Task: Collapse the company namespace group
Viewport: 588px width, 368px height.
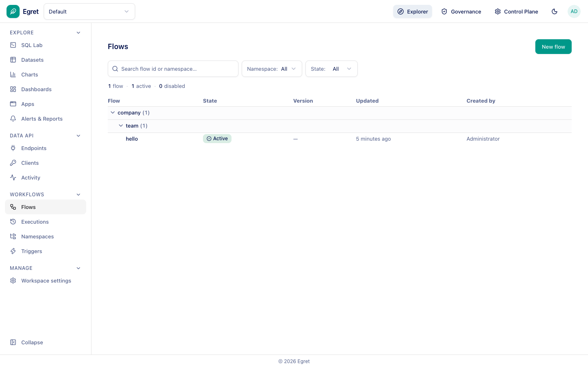Action: tap(113, 112)
